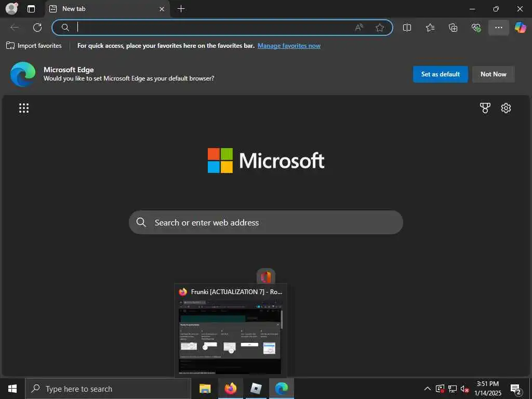Open Microsoft Rewards trophy icon
The height and width of the screenshot is (399, 532).
tap(485, 108)
